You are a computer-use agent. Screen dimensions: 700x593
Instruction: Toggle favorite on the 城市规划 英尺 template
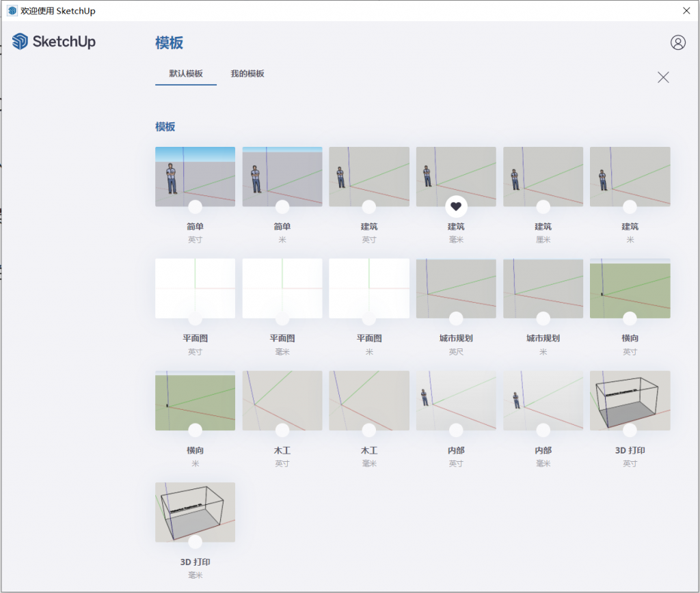(456, 318)
